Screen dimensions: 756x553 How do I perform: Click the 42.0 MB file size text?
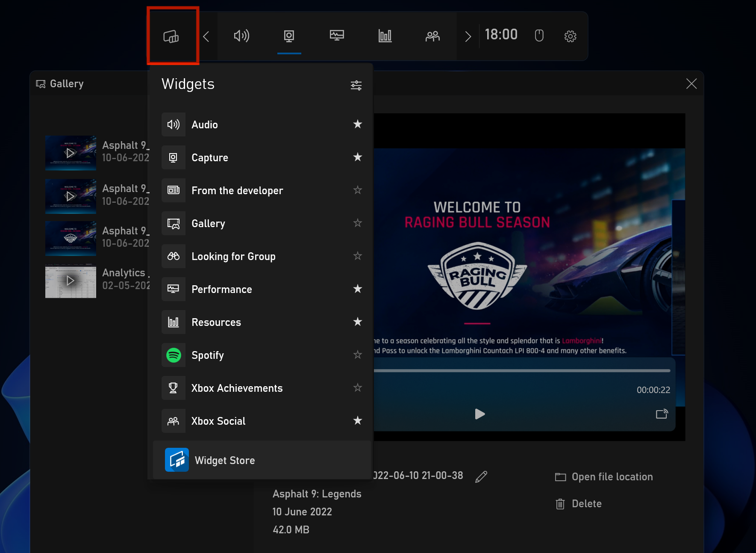pyautogui.click(x=291, y=530)
